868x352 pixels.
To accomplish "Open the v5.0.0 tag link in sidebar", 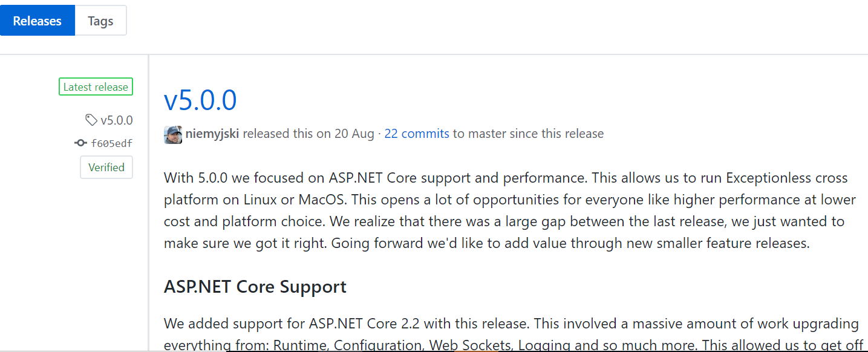I will [116, 120].
